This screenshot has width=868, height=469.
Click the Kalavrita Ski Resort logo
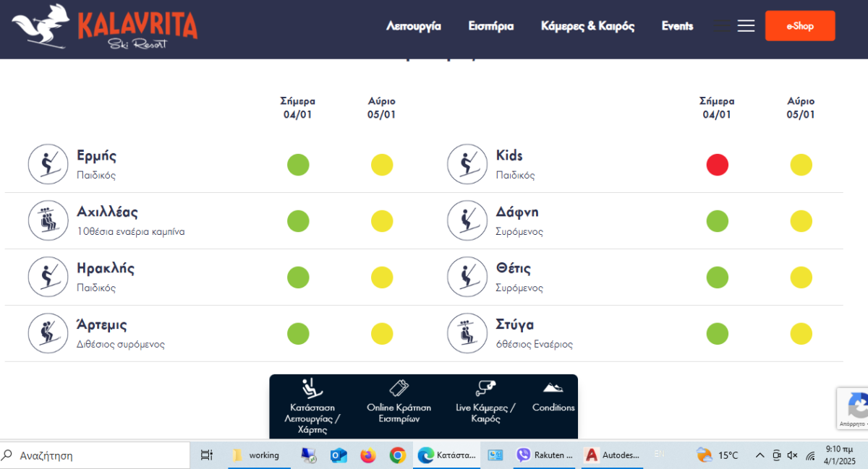(x=105, y=27)
